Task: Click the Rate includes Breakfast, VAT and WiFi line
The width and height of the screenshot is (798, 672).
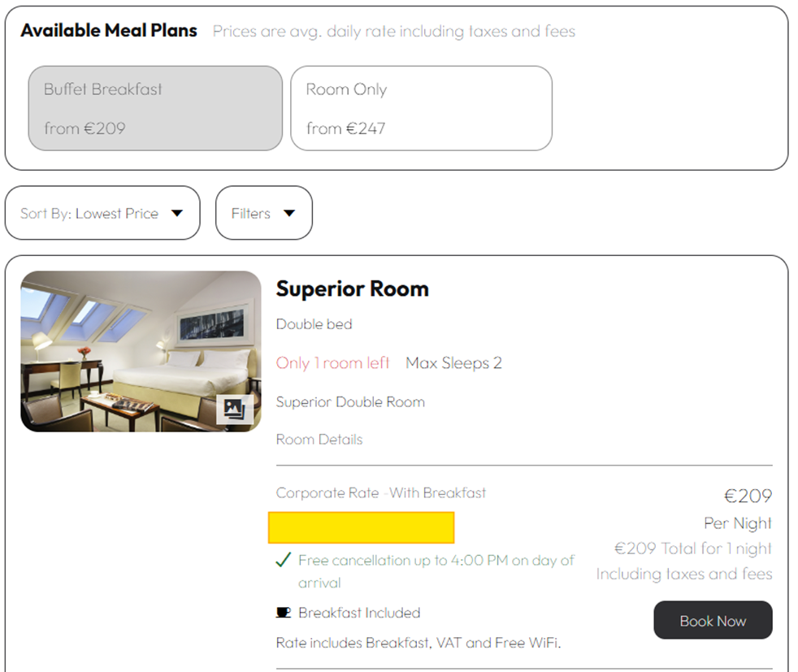Action: (419, 643)
